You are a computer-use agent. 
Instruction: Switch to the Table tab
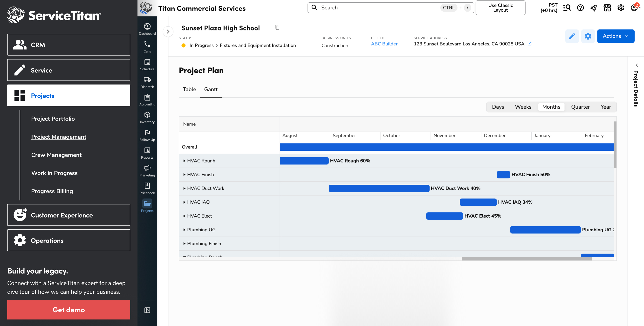[189, 89]
